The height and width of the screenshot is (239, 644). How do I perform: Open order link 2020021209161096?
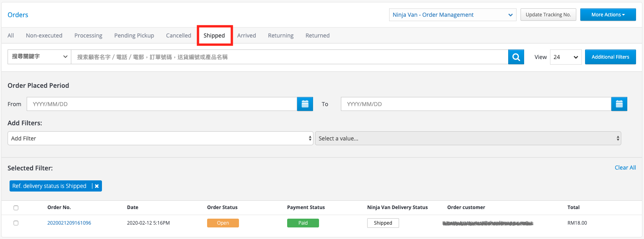click(69, 223)
